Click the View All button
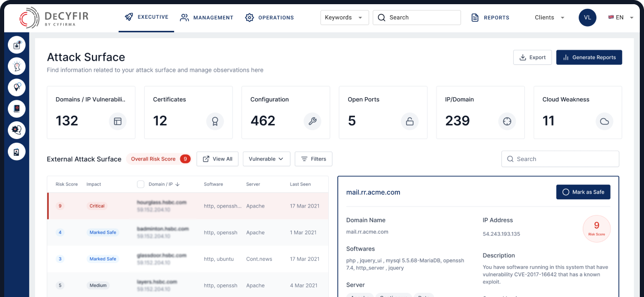This screenshot has height=297, width=644. point(217,159)
